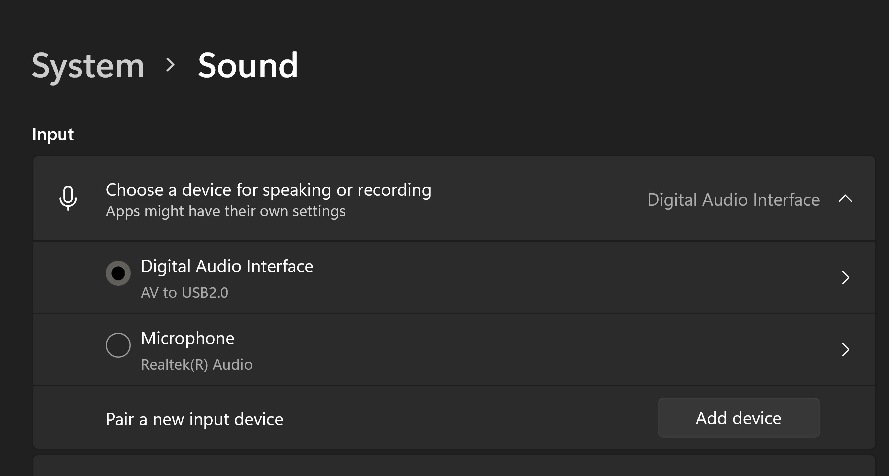Click the breadcrumb arrow between System and Sound
This screenshot has width=889, height=476.
170,65
